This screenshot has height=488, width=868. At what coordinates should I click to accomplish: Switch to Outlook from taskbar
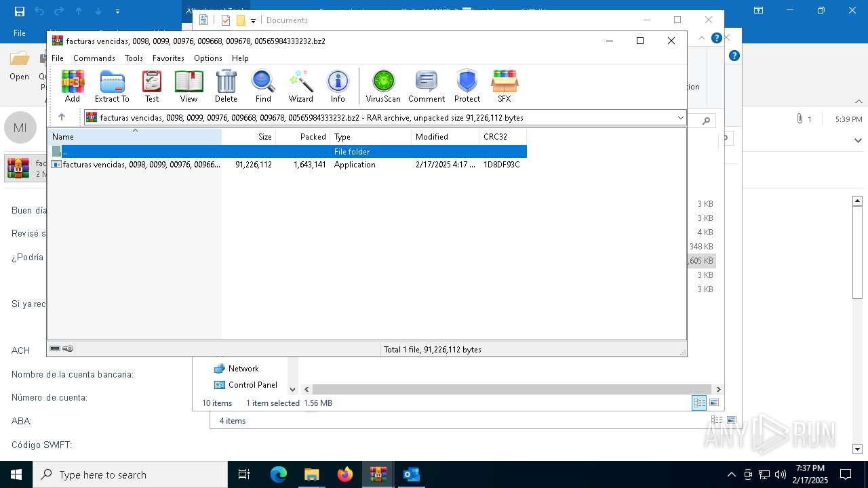coord(411,474)
